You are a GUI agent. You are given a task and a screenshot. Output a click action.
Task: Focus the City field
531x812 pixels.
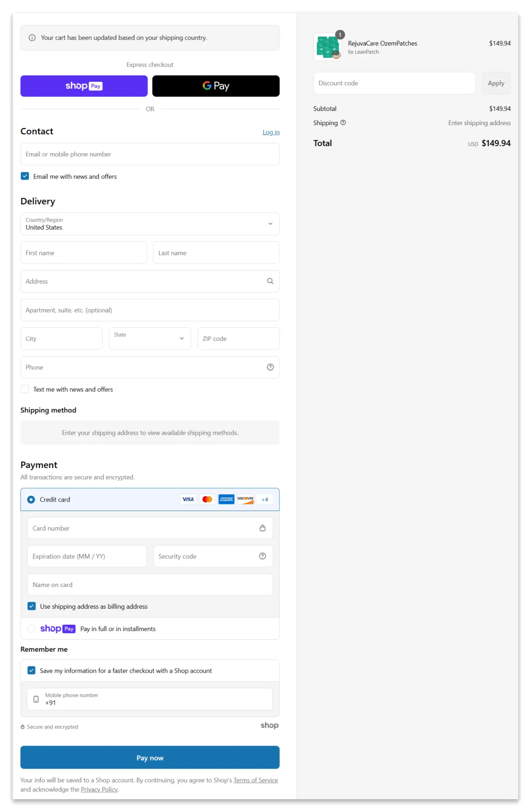[61, 338]
